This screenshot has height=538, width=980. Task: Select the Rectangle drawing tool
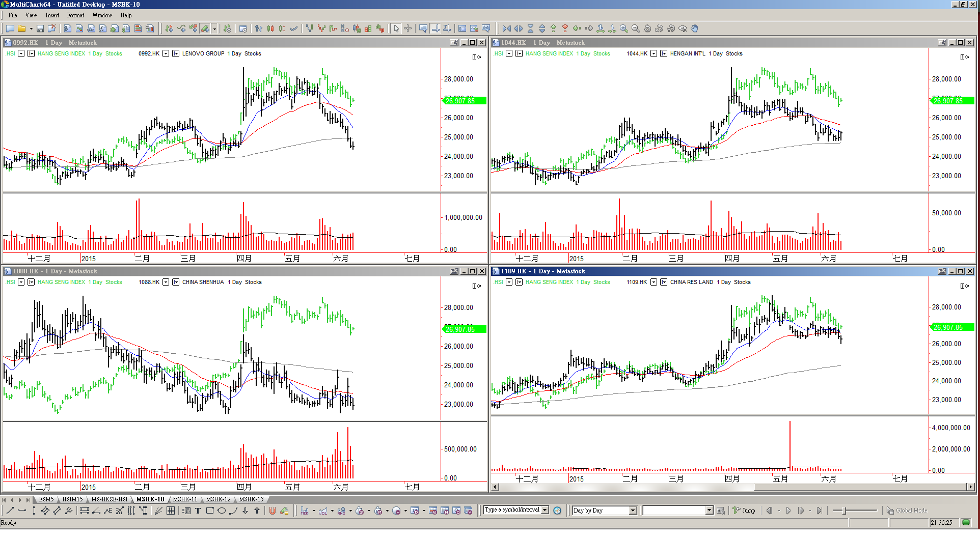coord(209,511)
